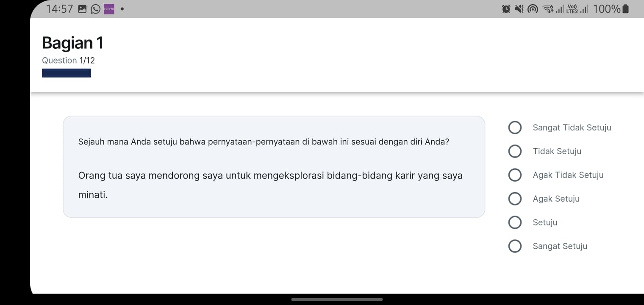Pick the Agak Setuju radio option
Image resolution: width=644 pixels, height=305 pixels.
pos(515,199)
